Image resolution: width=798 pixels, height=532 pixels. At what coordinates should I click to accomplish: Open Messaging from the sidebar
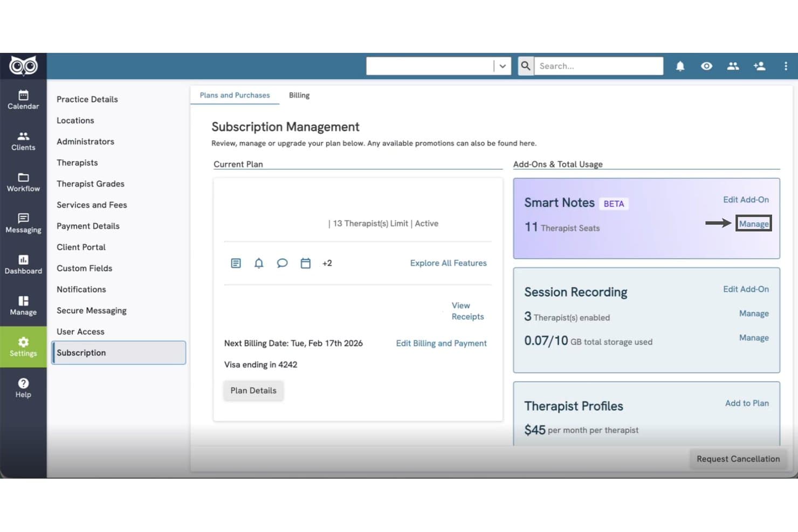pyautogui.click(x=23, y=223)
